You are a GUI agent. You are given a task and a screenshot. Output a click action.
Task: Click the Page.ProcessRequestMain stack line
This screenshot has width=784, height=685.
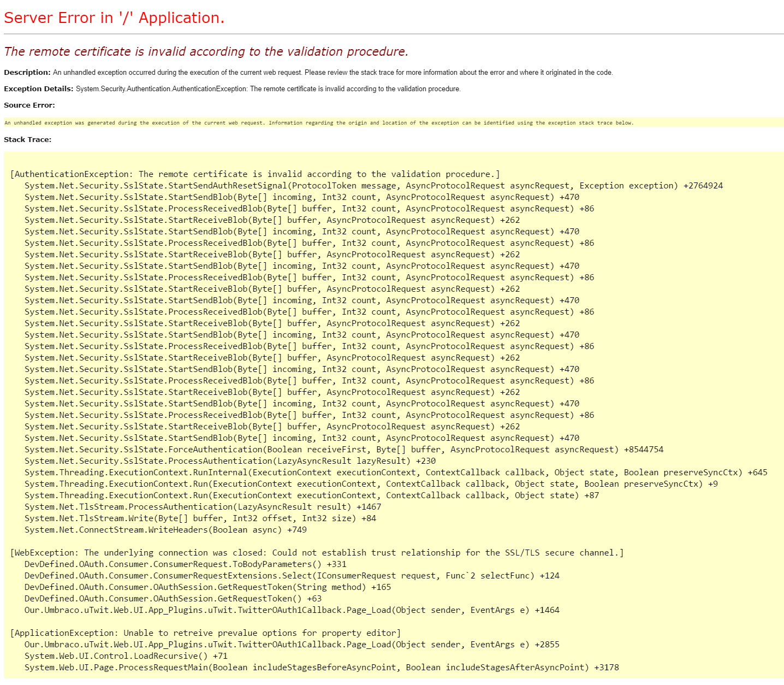pyautogui.click(x=322, y=668)
